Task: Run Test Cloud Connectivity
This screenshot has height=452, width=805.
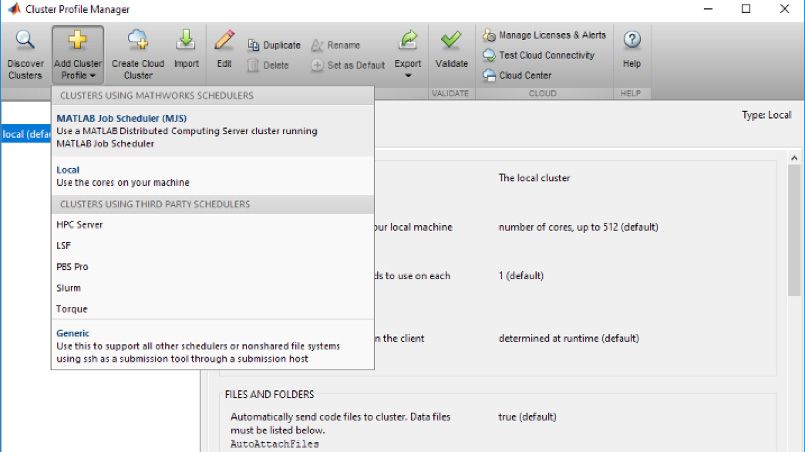Action: [539, 55]
